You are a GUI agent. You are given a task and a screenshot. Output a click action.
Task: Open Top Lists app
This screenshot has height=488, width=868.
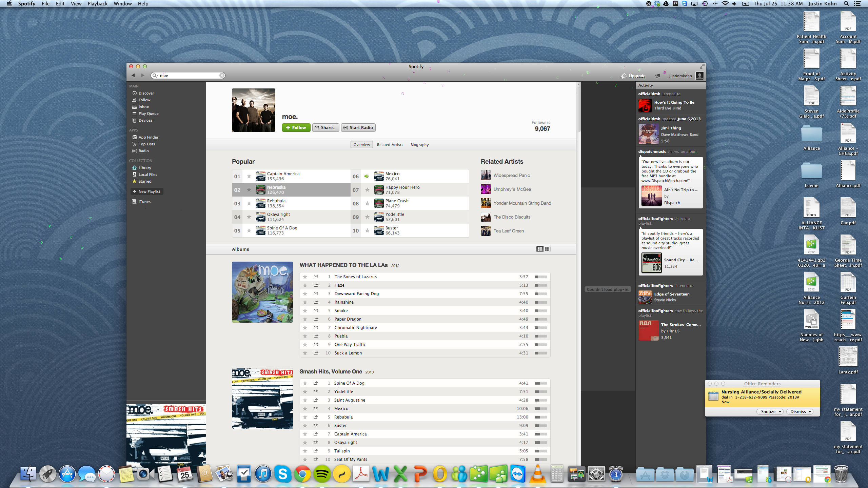146,144
